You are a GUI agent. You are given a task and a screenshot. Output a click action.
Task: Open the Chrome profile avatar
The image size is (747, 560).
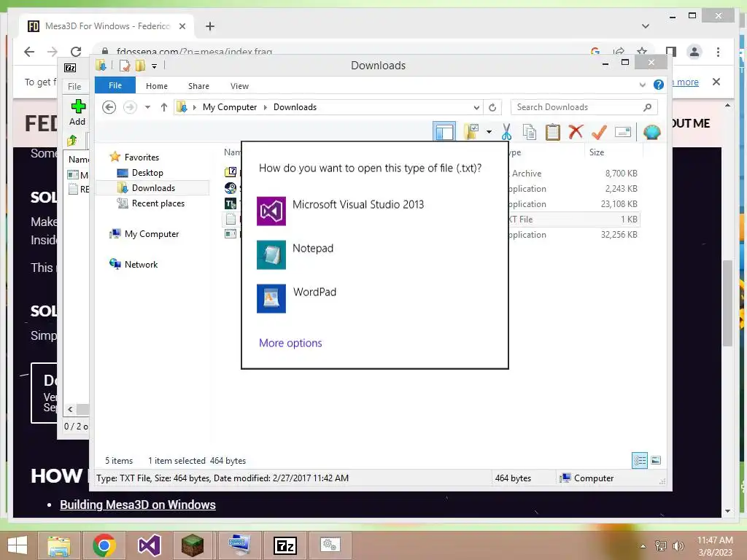pyautogui.click(x=694, y=52)
